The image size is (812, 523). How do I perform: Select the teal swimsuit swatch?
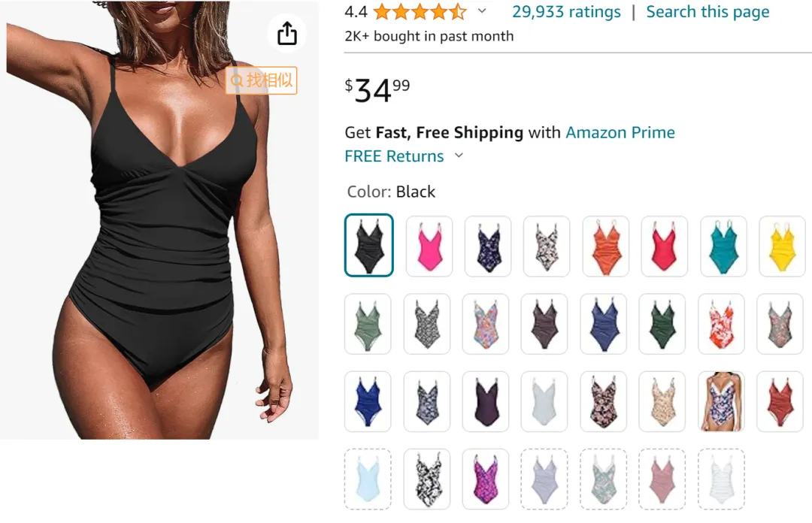click(x=723, y=246)
